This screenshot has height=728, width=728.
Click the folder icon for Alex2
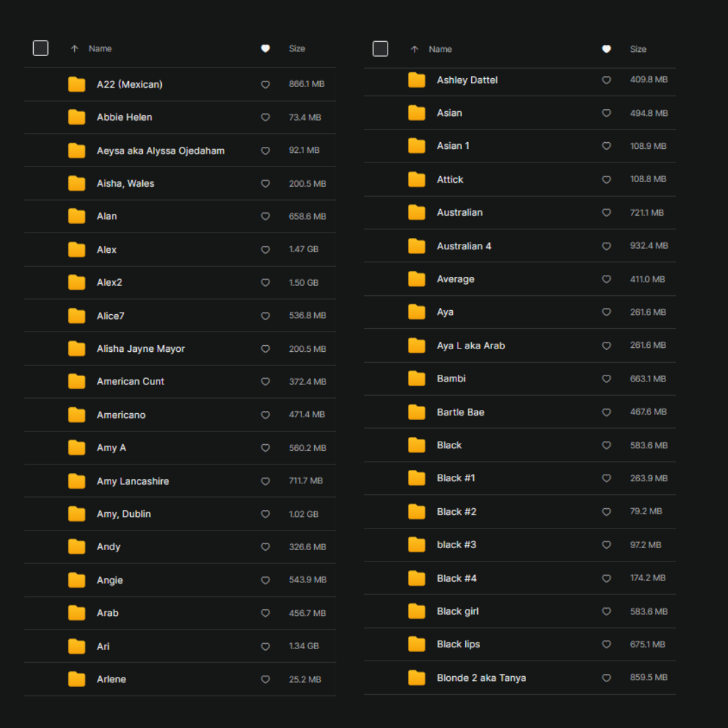coord(77,282)
